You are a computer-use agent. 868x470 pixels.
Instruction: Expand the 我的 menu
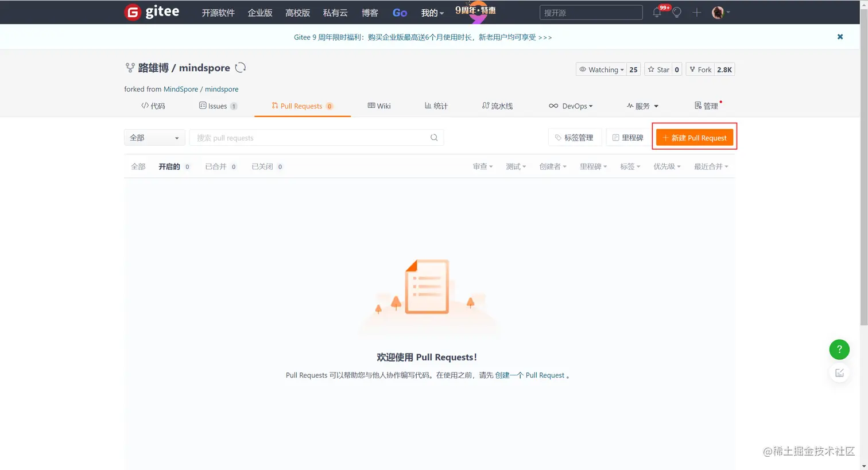(x=432, y=13)
